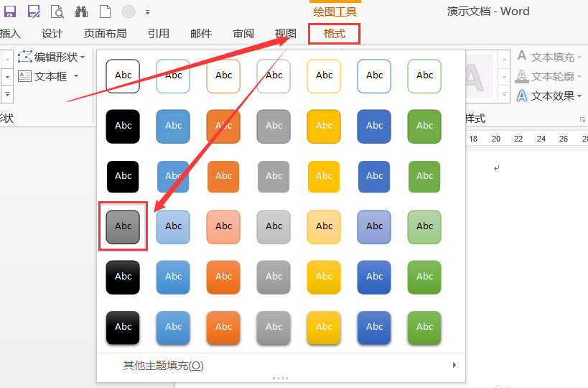
Task: Choose white-fill gray-outline Abc style
Action: pyautogui.click(x=274, y=76)
